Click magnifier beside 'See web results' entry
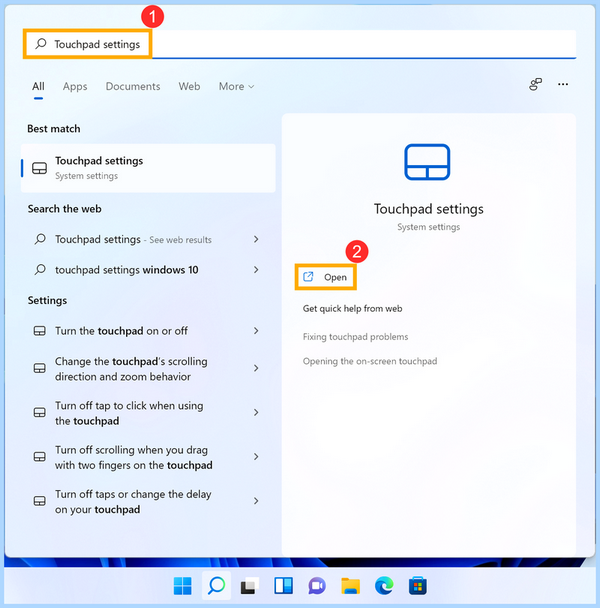 pyautogui.click(x=40, y=239)
